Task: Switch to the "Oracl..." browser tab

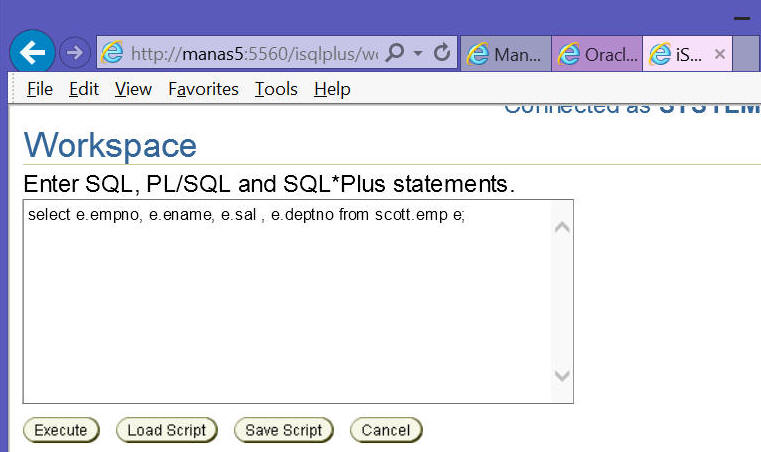Action: pyautogui.click(x=597, y=54)
